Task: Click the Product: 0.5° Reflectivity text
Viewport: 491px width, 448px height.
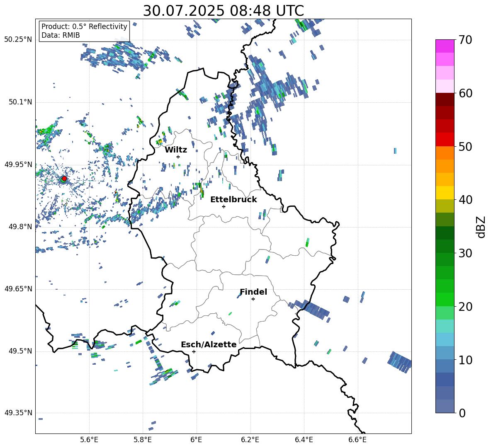Action: point(84,26)
